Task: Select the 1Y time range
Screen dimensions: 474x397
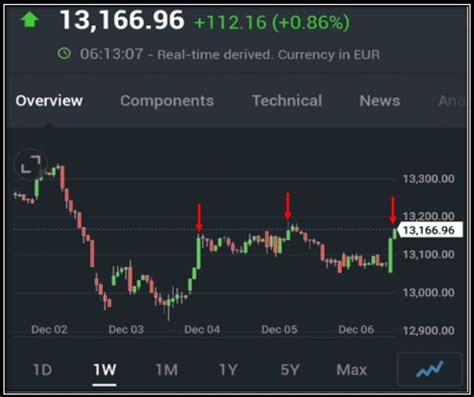Action: 228,370
